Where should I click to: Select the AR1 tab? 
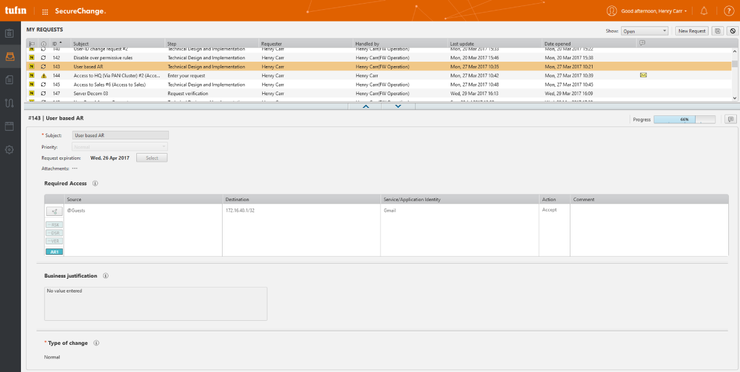tap(54, 252)
